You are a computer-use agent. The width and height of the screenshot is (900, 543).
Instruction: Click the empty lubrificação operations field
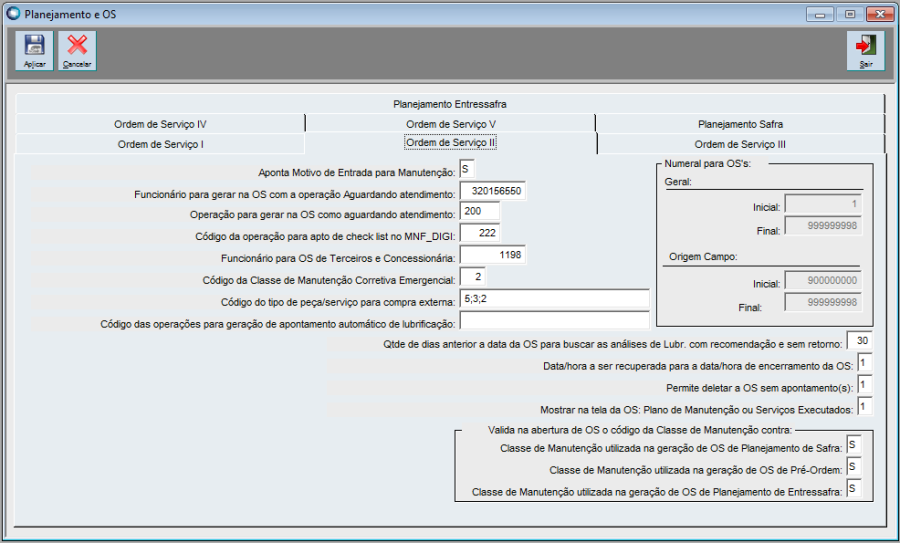coord(554,321)
